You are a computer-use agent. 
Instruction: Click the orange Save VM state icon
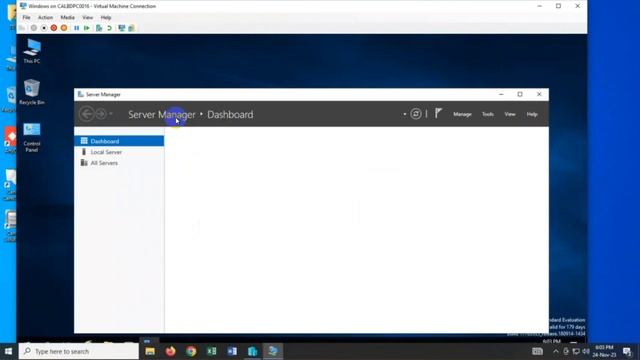[64, 28]
